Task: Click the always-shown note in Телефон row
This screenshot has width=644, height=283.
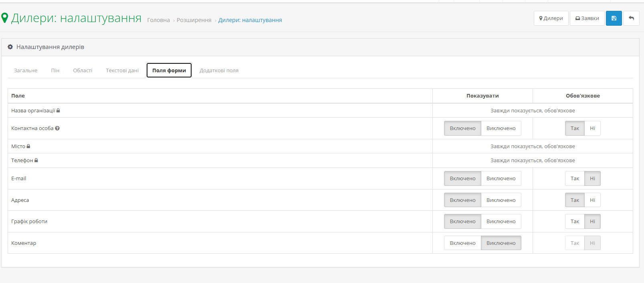Action: (x=533, y=160)
